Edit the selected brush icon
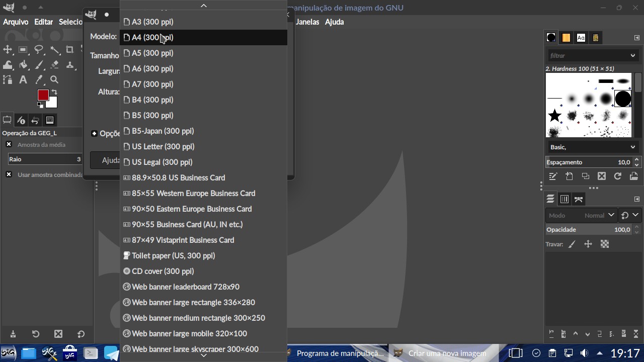The width and height of the screenshot is (644, 362). 553,176
